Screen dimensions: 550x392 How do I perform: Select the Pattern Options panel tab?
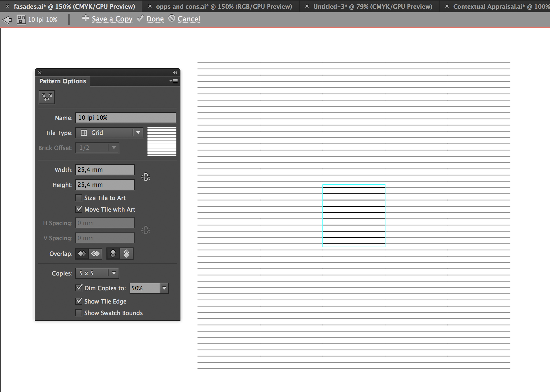click(x=63, y=81)
